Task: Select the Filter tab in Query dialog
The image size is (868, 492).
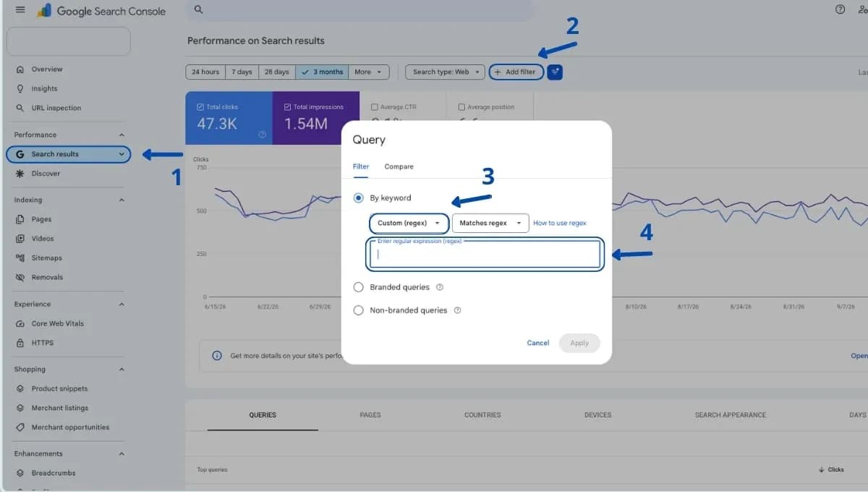Action: 360,166
